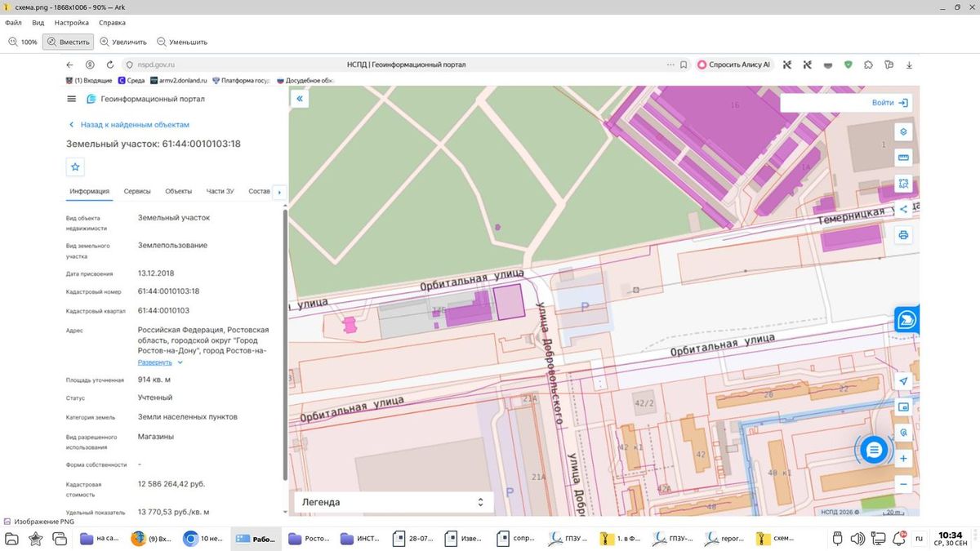Toggle the Вместить fit-to-window button
The height and width of the screenshot is (551, 980).
point(68,42)
